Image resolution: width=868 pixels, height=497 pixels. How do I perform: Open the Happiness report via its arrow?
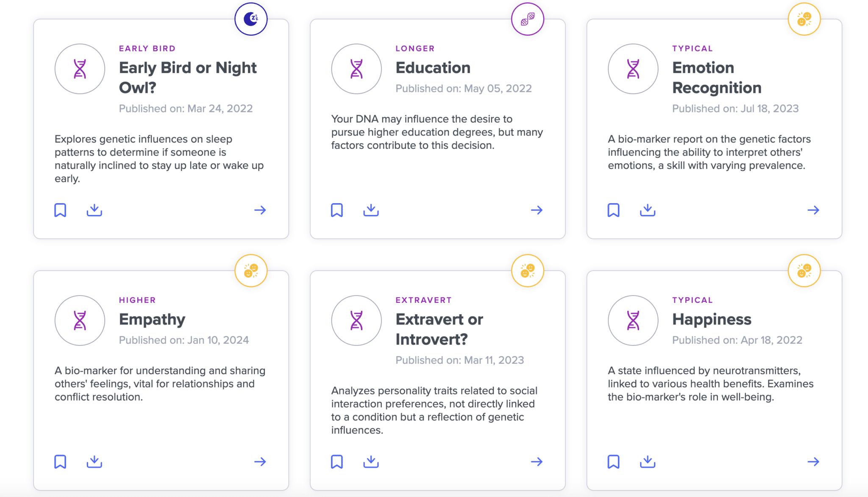813,461
